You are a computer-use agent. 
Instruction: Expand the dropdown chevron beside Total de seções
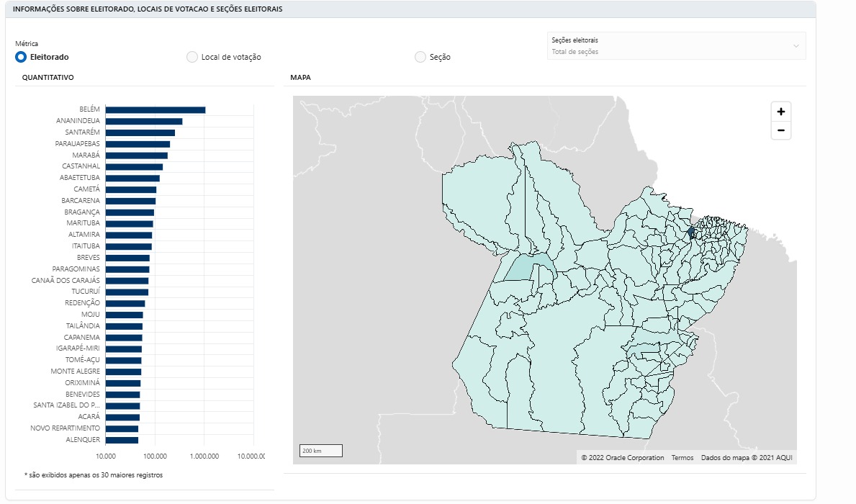(x=796, y=46)
